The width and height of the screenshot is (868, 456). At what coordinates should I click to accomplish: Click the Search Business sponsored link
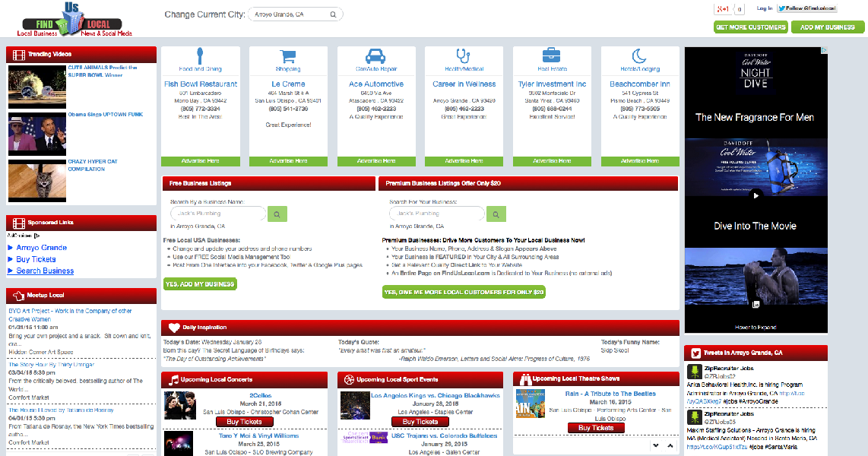[45, 271]
